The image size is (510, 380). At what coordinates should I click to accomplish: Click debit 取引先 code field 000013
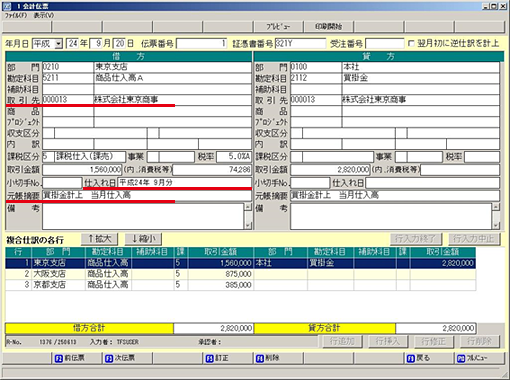pos(68,100)
